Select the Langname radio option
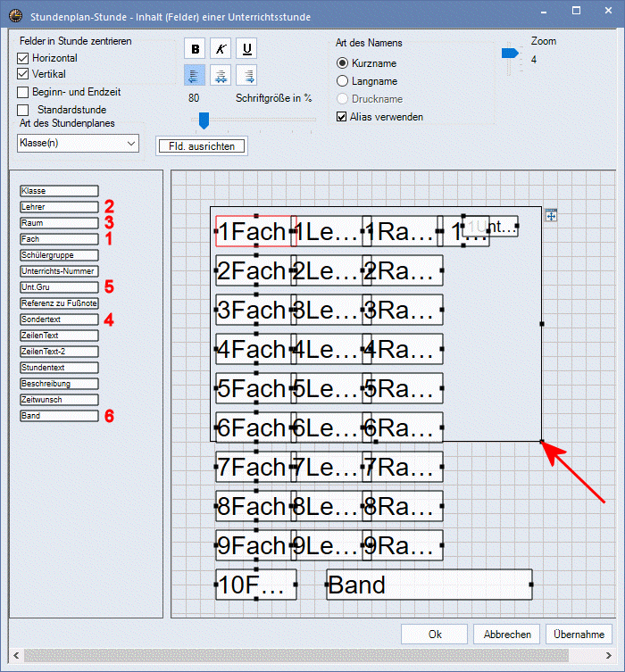Screen dimensions: 625x672 342,81
